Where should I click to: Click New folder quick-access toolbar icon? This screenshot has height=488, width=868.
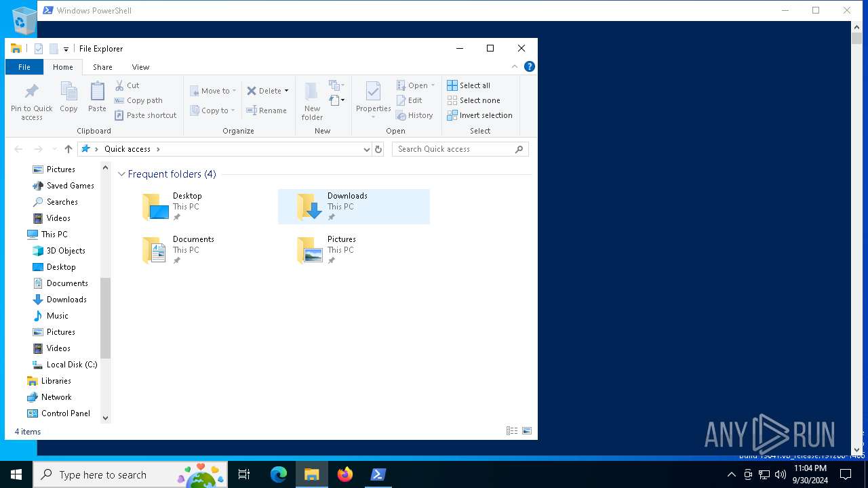point(54,49)
